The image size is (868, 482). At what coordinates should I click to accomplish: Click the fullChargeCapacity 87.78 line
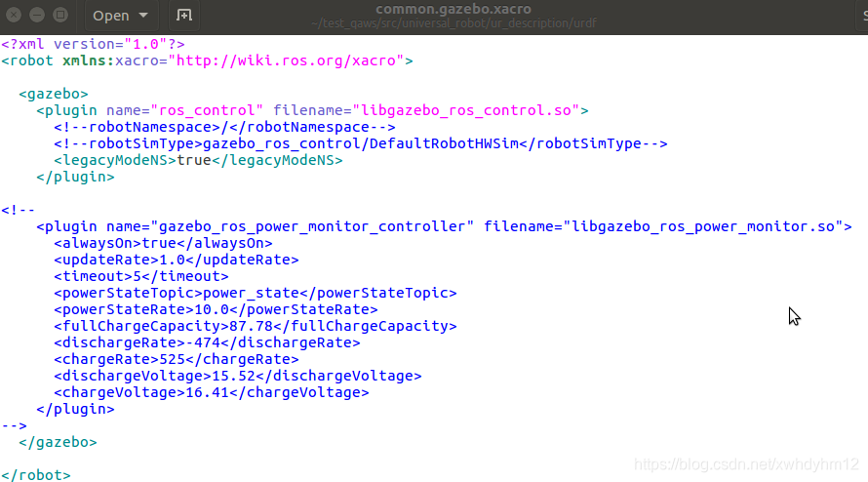click(x=256, y=326)
